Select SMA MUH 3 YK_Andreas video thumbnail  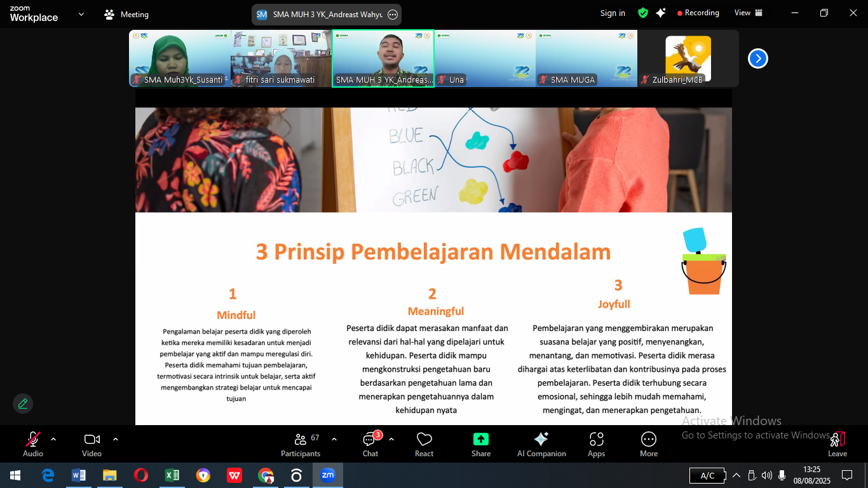(x=383, y=58)
